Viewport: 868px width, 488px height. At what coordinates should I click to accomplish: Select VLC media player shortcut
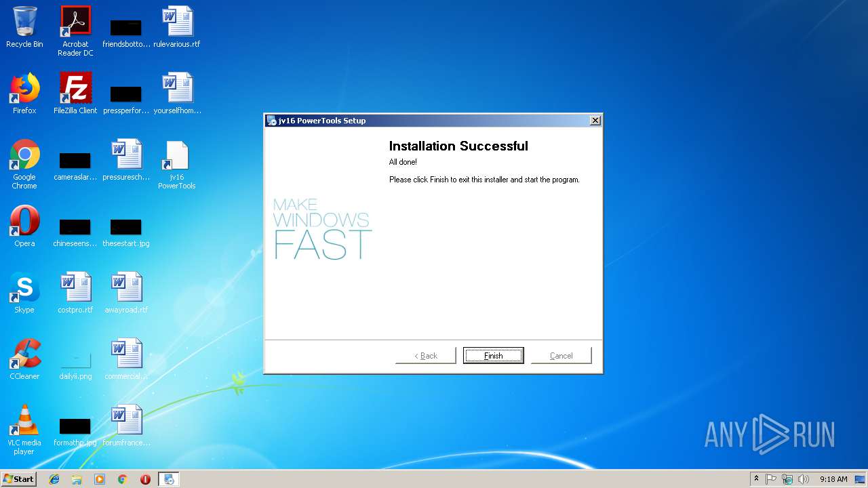(24, 430)
